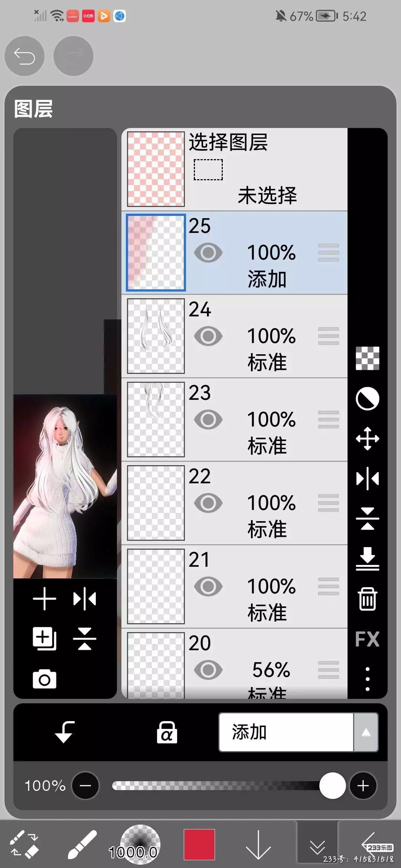Select layer 25 thumbnail
The image size is (401, 868).
[x=156, y=253]
